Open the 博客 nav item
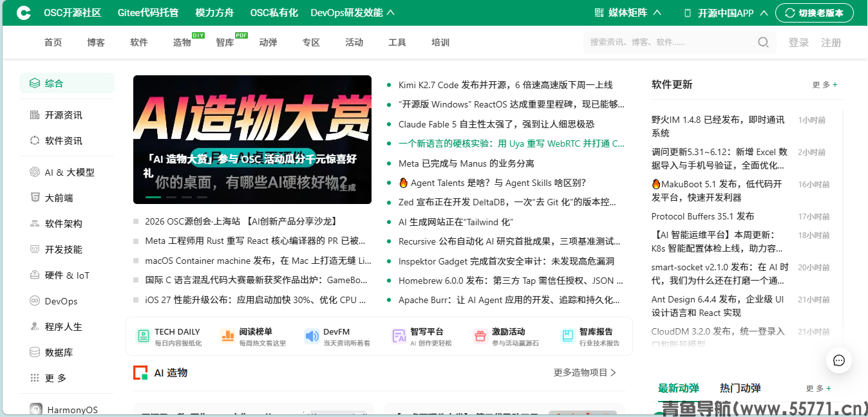 tap(96, 42)
